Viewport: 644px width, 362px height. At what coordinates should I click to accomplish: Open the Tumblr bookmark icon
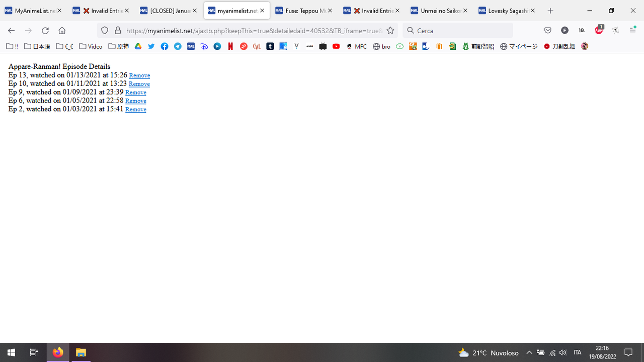[x=270, y=46]
